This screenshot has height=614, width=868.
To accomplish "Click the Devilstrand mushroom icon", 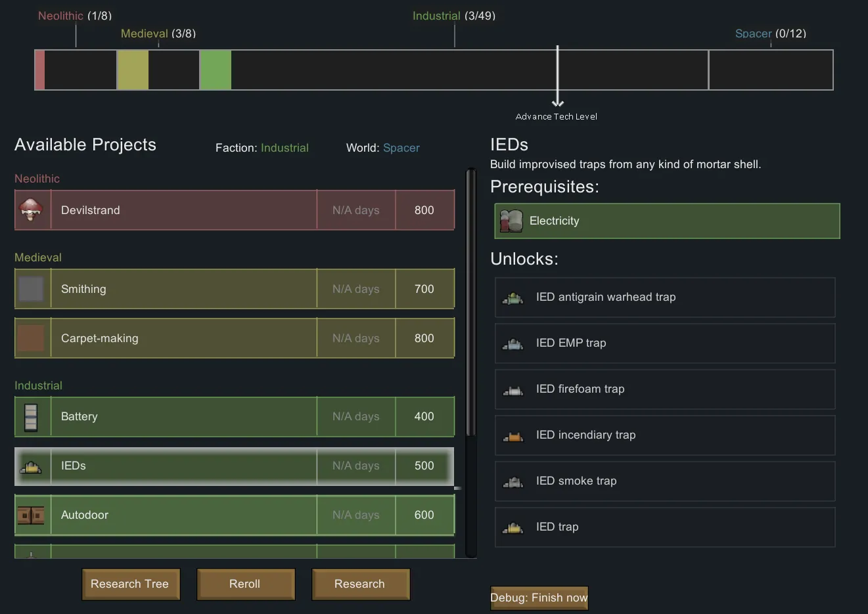I will (32, 210).
